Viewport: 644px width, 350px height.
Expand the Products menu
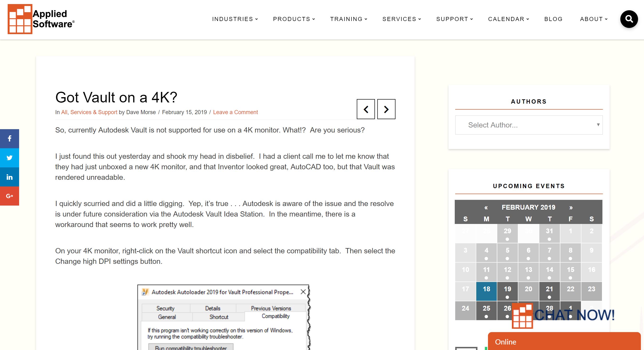[294, 19]
